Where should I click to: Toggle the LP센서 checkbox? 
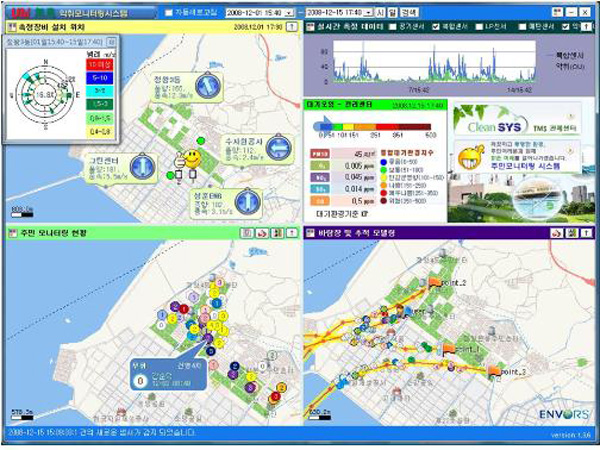tap(479, 27)
